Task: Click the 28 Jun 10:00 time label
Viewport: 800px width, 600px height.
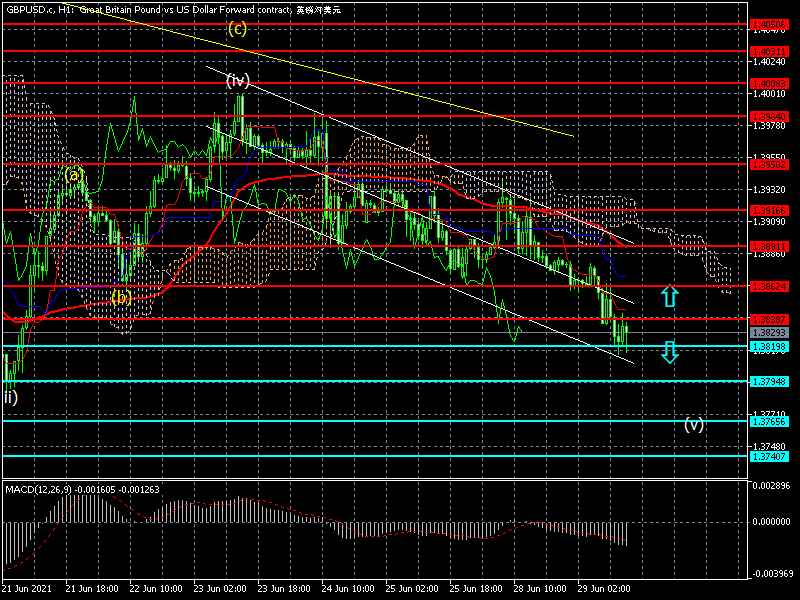Action: coord(540,588)
